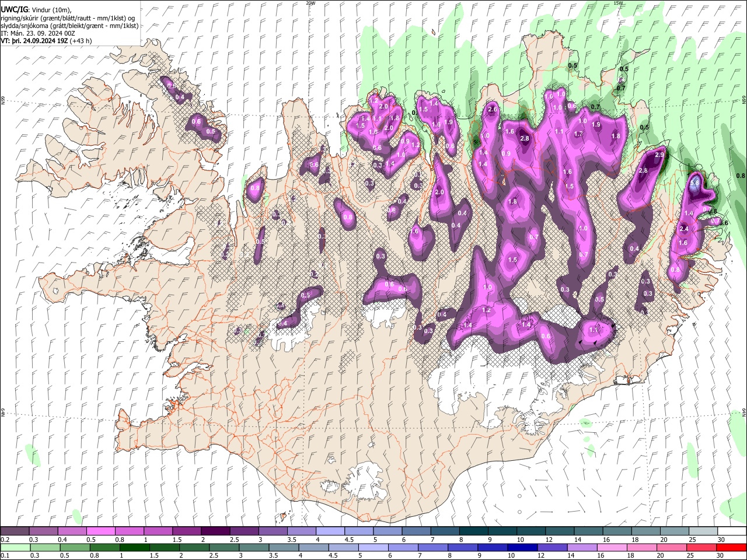Select the "30" label under the red rain scale
Viewport: 747px width, 560px height.
click(721, 556)
